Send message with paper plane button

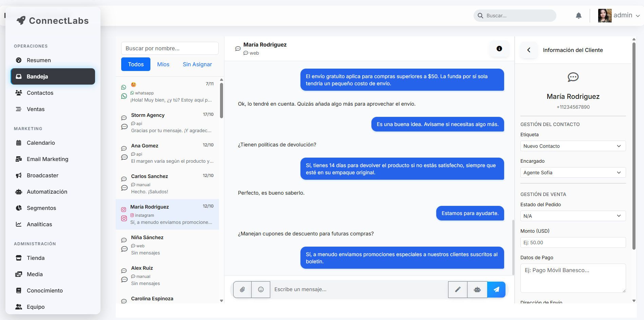click(x=496, y=289)
